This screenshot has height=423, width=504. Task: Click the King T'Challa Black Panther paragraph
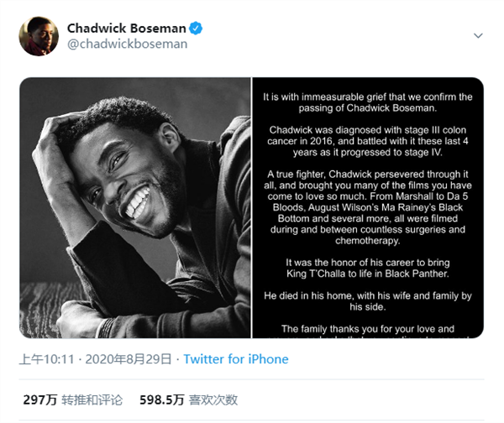(367, 268)
